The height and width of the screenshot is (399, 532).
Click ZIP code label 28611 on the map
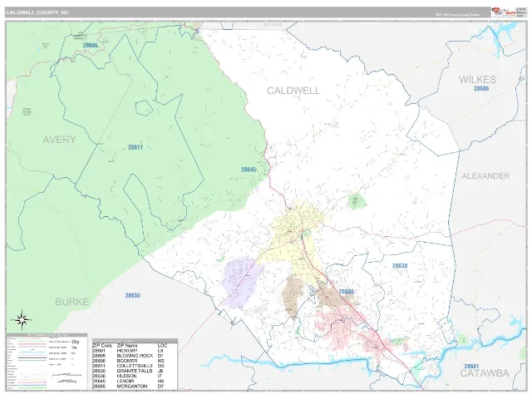click(x=135, y=147)
